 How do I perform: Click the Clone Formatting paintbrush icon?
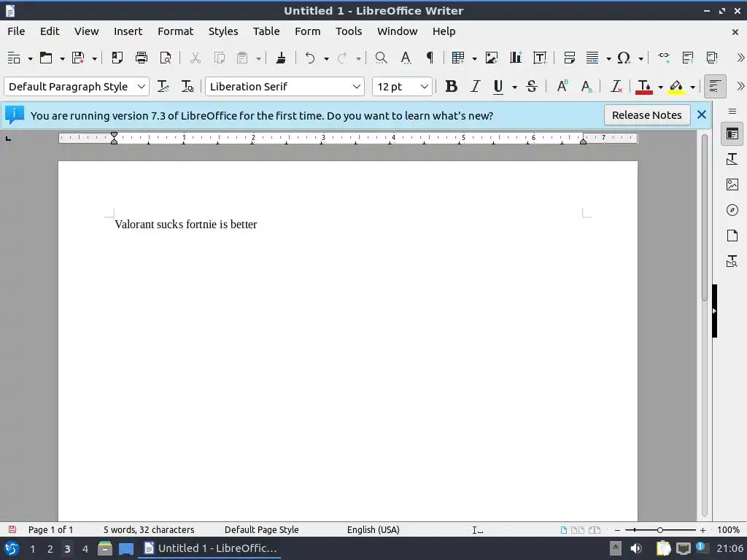281,58
